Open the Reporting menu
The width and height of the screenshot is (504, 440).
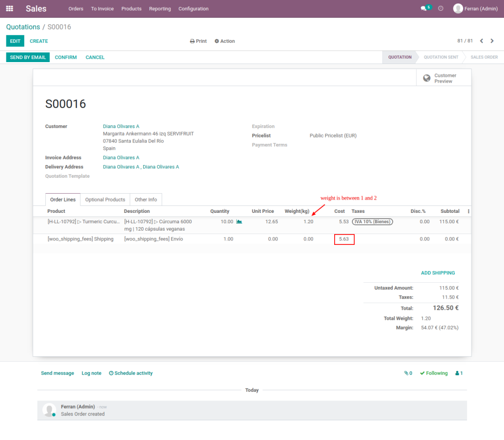pos(160,8)
